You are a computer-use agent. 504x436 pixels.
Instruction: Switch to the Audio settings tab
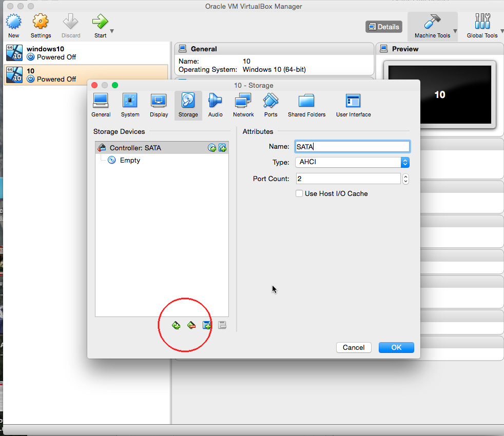[x=215, y=105]
